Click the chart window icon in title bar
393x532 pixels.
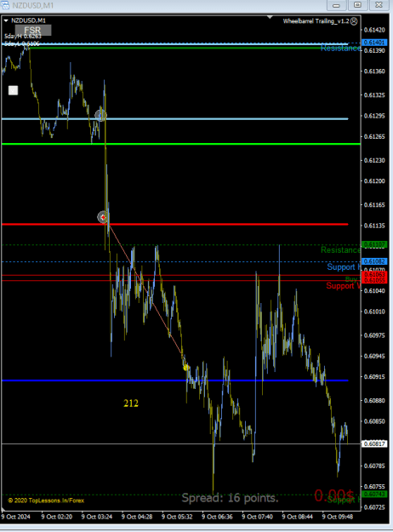(x=5, y=5)
